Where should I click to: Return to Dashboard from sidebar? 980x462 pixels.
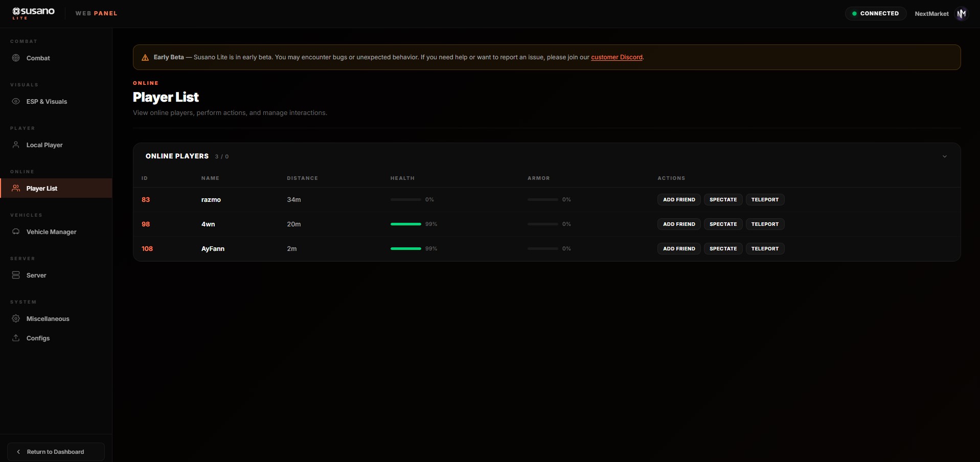(56, 452)
